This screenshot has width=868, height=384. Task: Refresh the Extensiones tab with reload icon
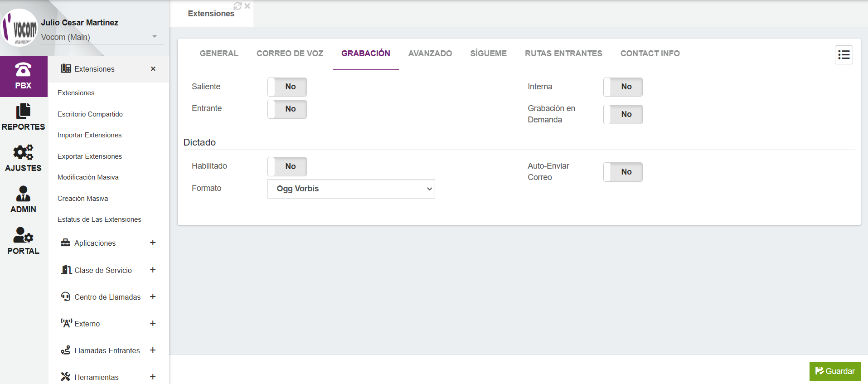tap(238, 6)
